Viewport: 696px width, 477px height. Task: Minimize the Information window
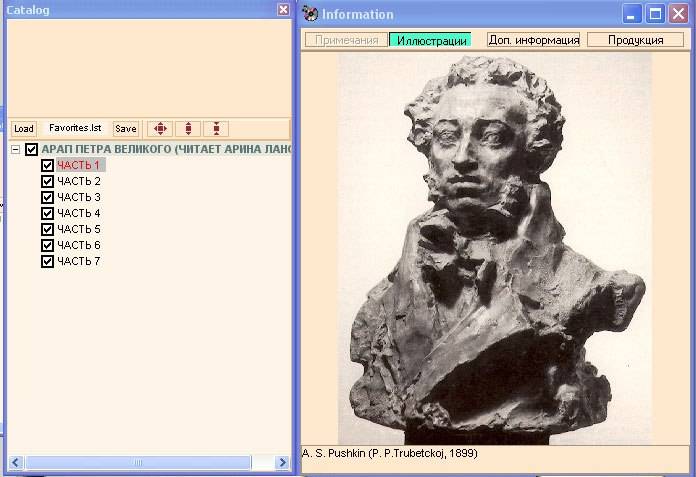(632, 14)
